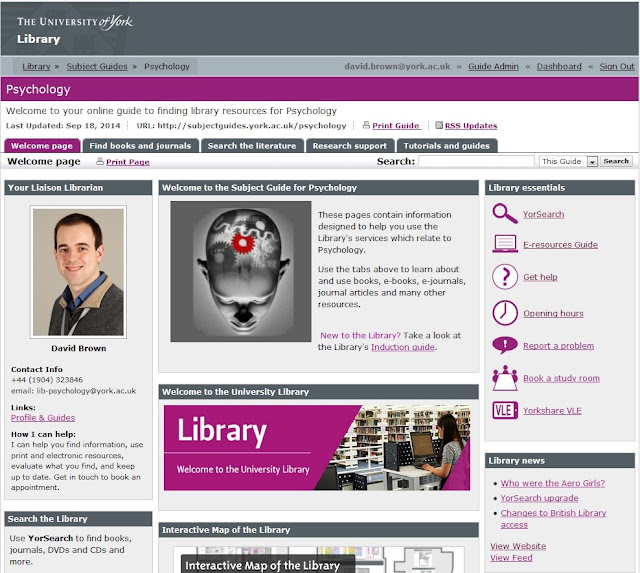The image size is (640, 573).
Task: Click the Book a study room icon
Action: tap(505, 378)
